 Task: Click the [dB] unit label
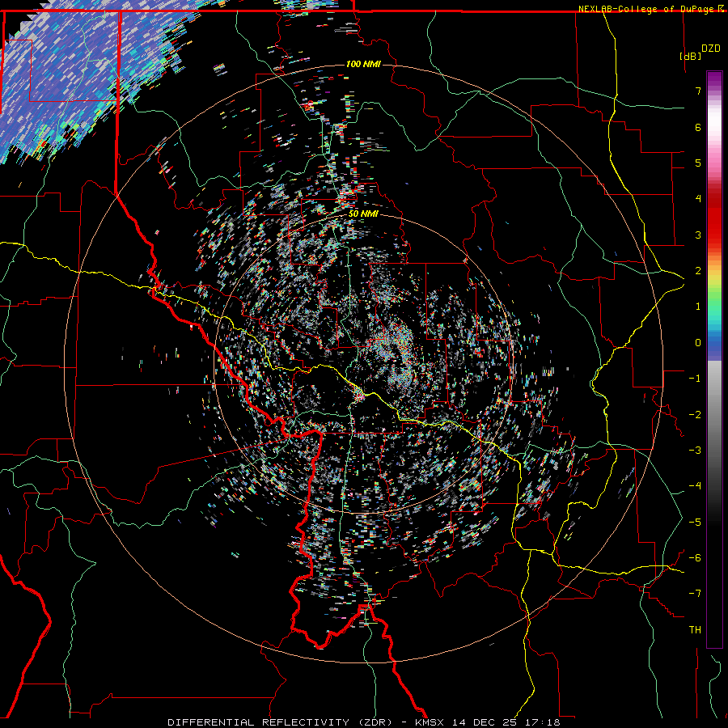coord(691,56)
